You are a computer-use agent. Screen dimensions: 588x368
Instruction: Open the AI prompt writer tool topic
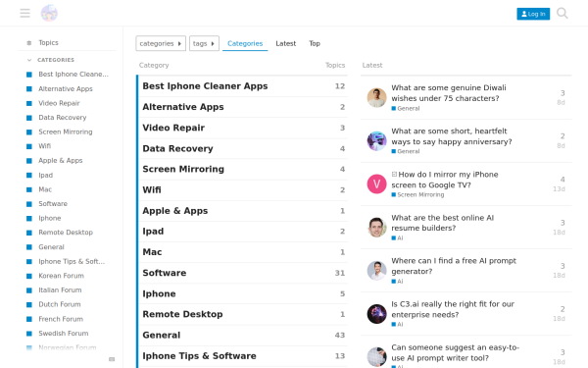point(455,352)
